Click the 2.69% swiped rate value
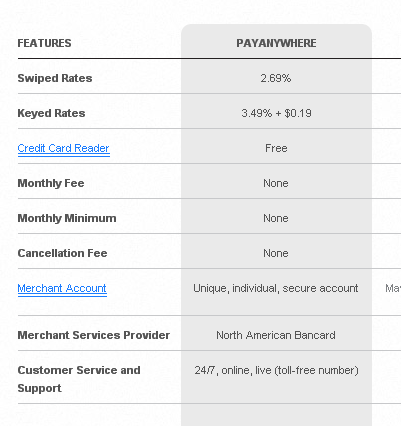The height and width of the screenshot is (426, 401). pos(276,78)
